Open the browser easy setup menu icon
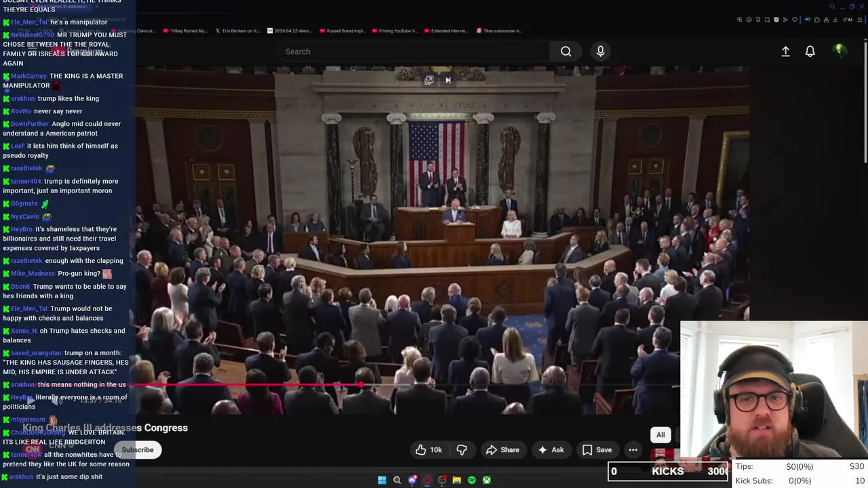 point(859,20)
